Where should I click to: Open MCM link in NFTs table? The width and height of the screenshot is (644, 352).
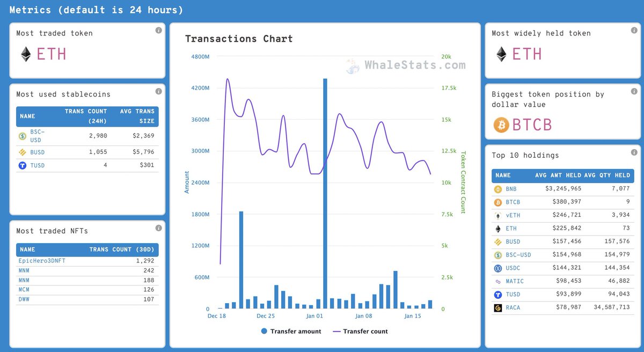[x=24, y=290]
